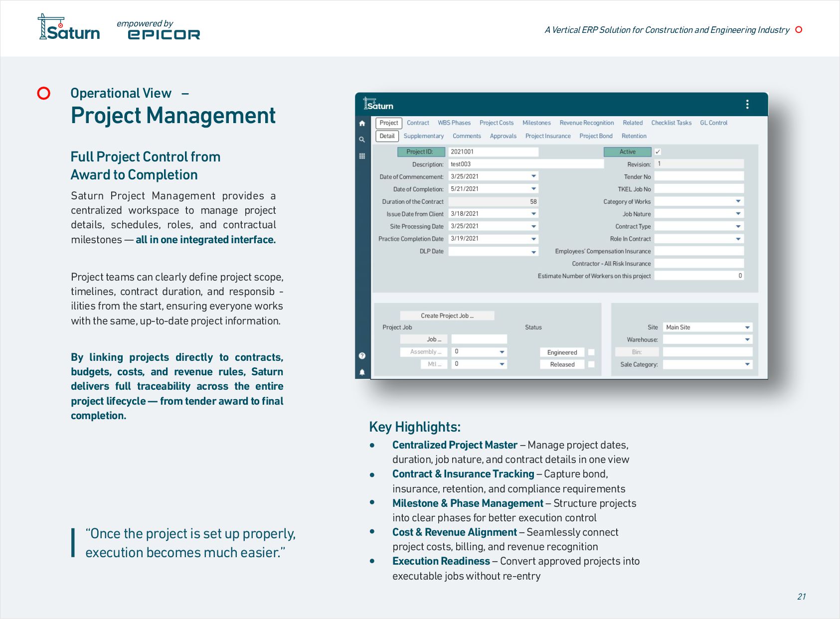The width and height of the screenshot is (840, 619).
Task: Go to the Project Insurance sub-tab
Action: (548, 136)
